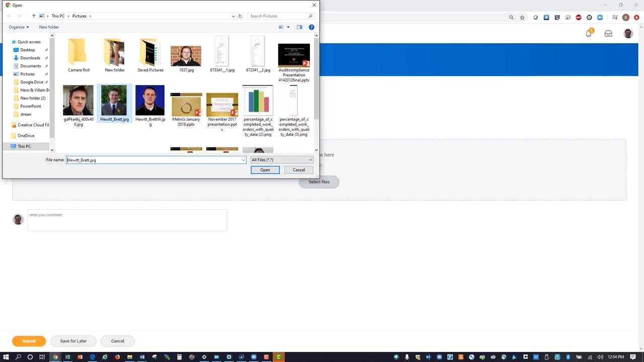Click Pictures in the address breadcrumb
Screen dimensions: 644x362
pyautogui.click(x=79, y=16)
